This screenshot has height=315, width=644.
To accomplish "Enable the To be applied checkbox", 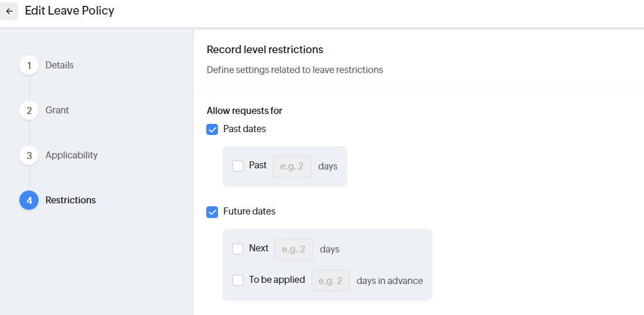I will pyautogui.click(x=238, y=281).
